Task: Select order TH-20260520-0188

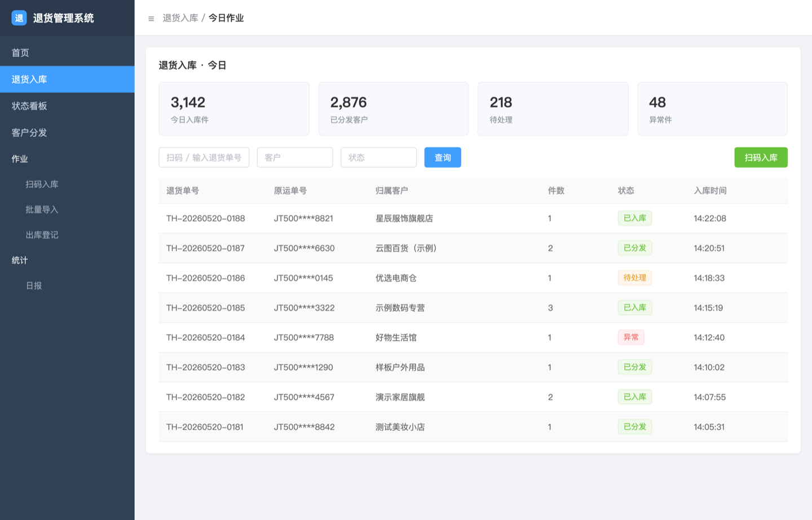Action: click(206, 218)
